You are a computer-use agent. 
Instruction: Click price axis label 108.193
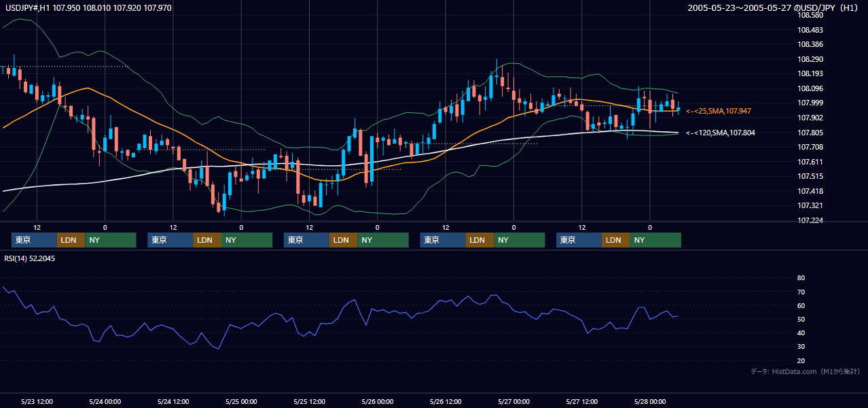pos(810,73)
